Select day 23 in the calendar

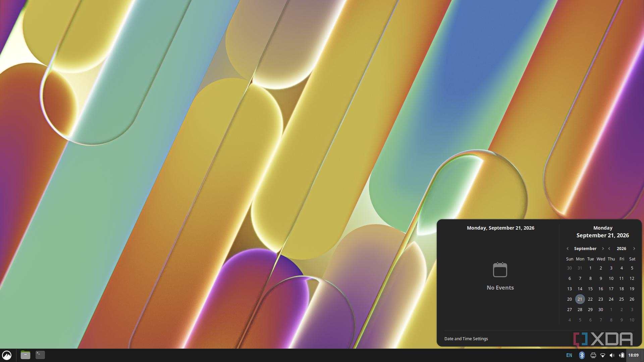tap(601, 299)
